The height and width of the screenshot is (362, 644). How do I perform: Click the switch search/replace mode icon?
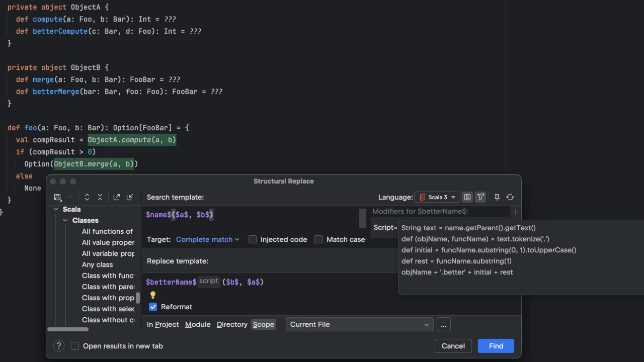click(x=510, y=198)
